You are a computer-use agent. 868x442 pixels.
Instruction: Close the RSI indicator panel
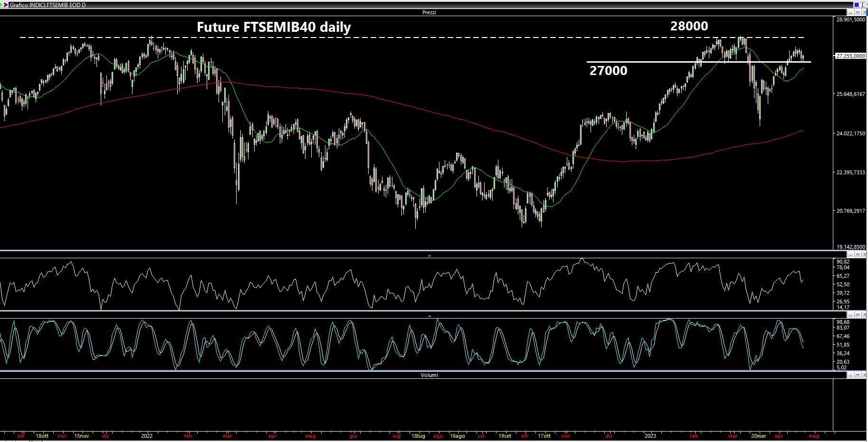pyautogui.click(x=863, y=255)
